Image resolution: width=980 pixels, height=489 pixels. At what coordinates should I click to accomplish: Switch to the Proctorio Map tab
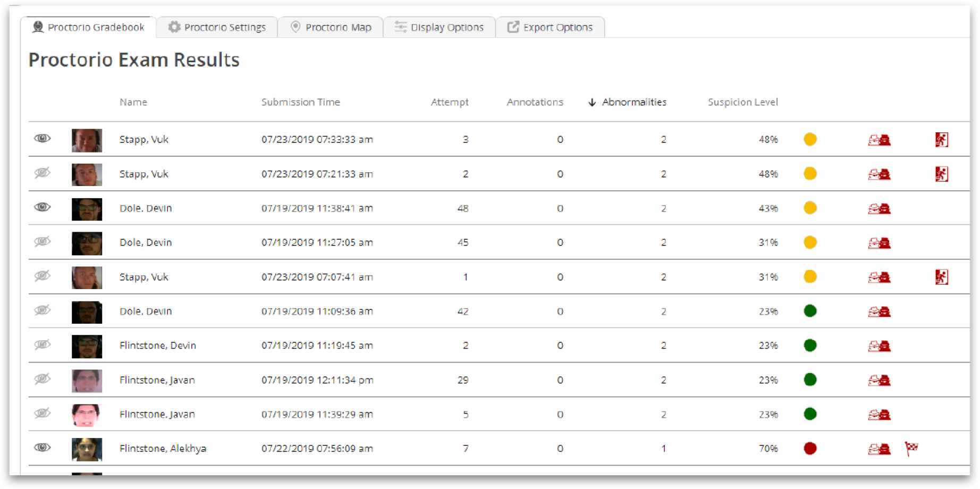tap(331, 27)
